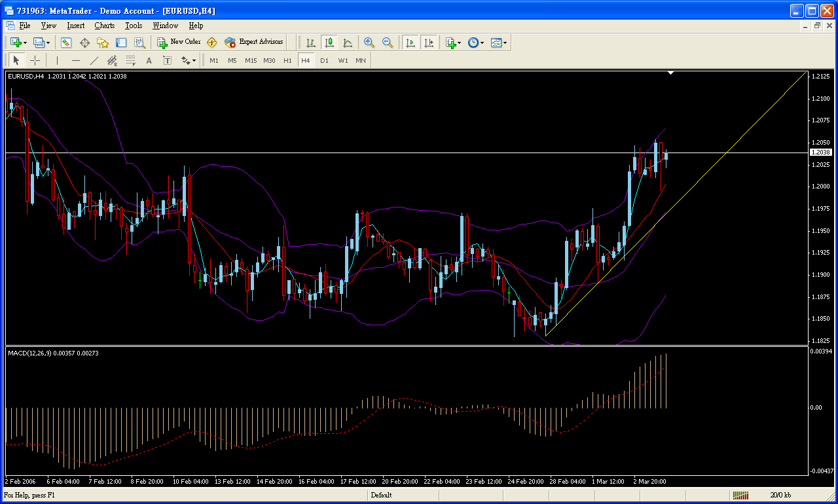Screen dimensions: 838x504
Task: Click the 1.2100 price scale label
Action: pyautogui.click(x=821, y=99)
